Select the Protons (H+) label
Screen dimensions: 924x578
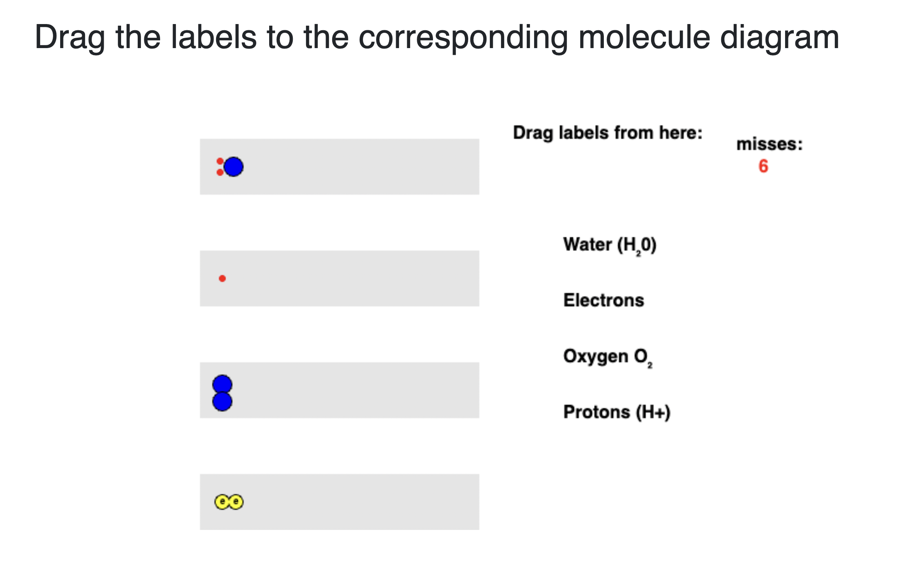[x=617, y=412]
